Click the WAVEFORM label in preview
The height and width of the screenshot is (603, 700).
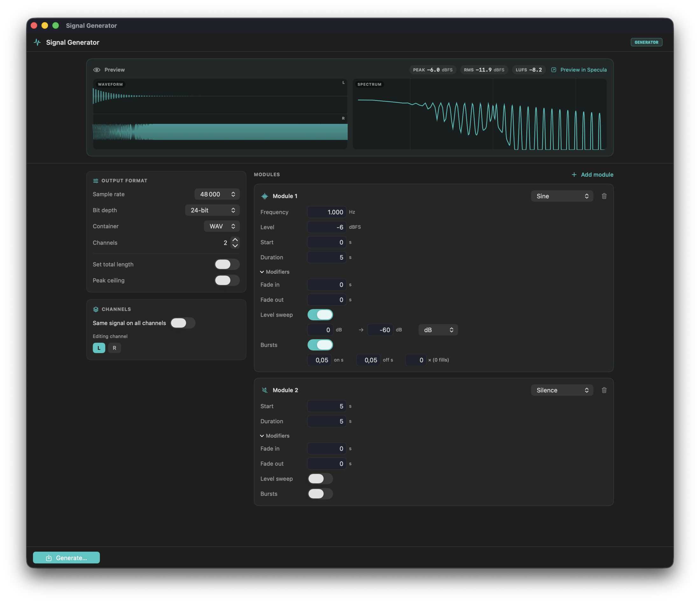point(110,84)
